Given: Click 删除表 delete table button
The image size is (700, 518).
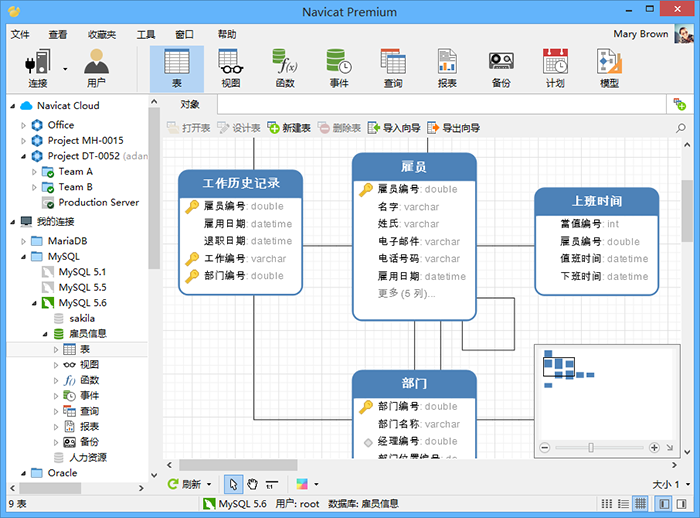Looking at the screenshot, I should 340,128.
